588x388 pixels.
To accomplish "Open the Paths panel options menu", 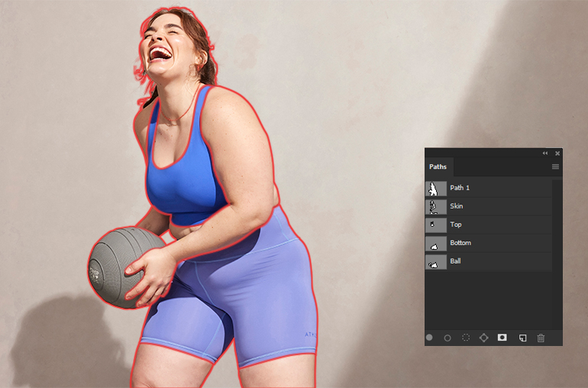I will pyautogui.click(x=555, y=167).
